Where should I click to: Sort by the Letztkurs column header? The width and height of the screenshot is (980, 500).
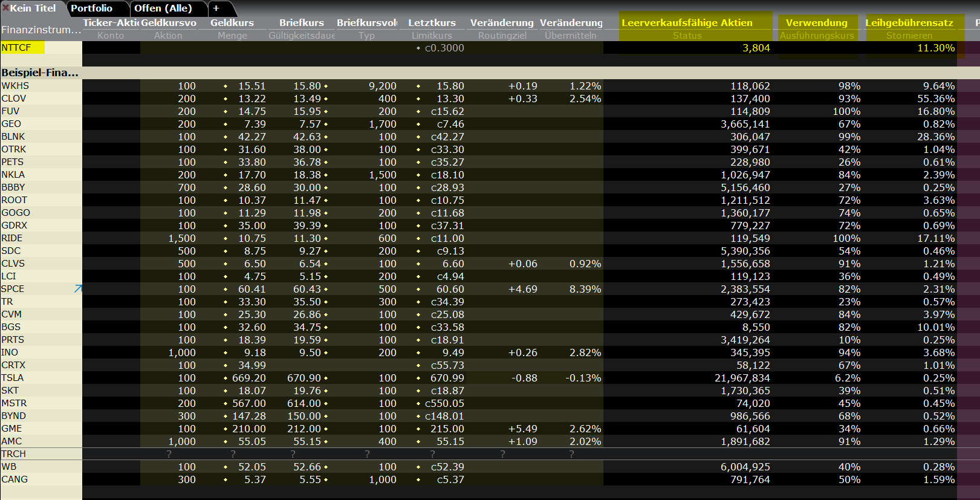click(432, 23)
